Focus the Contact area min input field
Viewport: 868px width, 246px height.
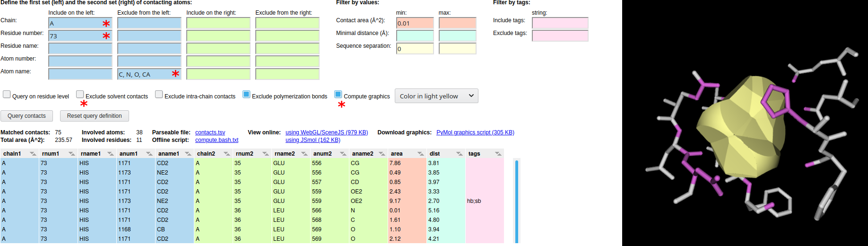coord(415,23)
